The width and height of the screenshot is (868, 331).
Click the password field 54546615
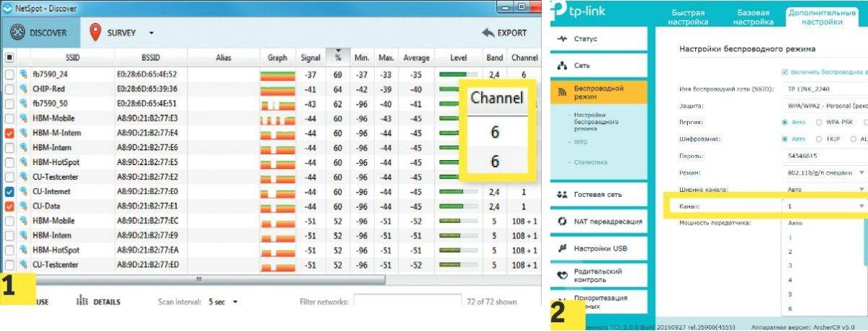[826, 156]
